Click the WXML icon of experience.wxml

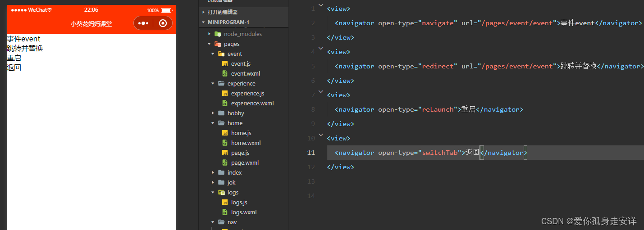[225, 103]
